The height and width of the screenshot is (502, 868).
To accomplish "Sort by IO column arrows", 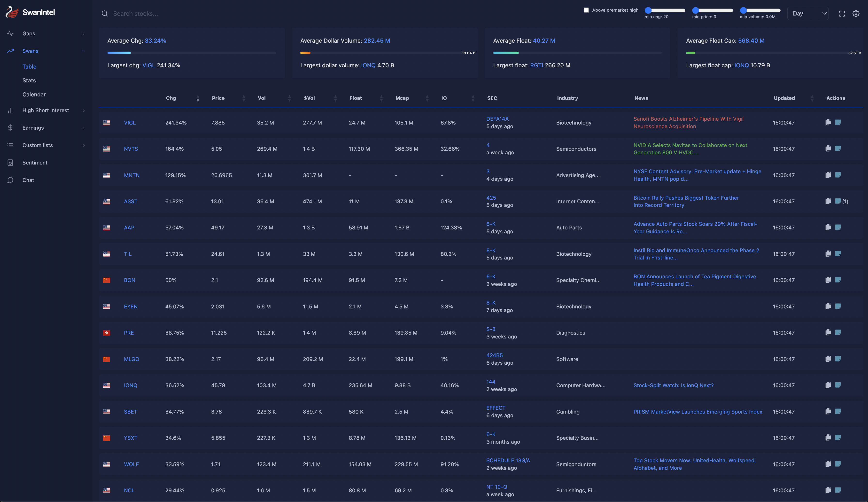I will [473, 99].
